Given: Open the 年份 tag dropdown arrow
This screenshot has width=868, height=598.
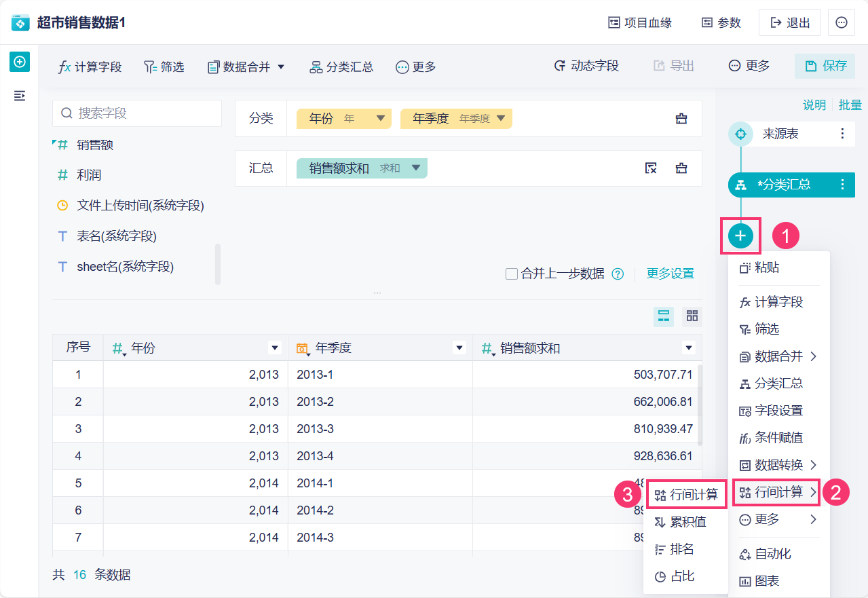Looking at the screenshot, I should pos(380,118).
